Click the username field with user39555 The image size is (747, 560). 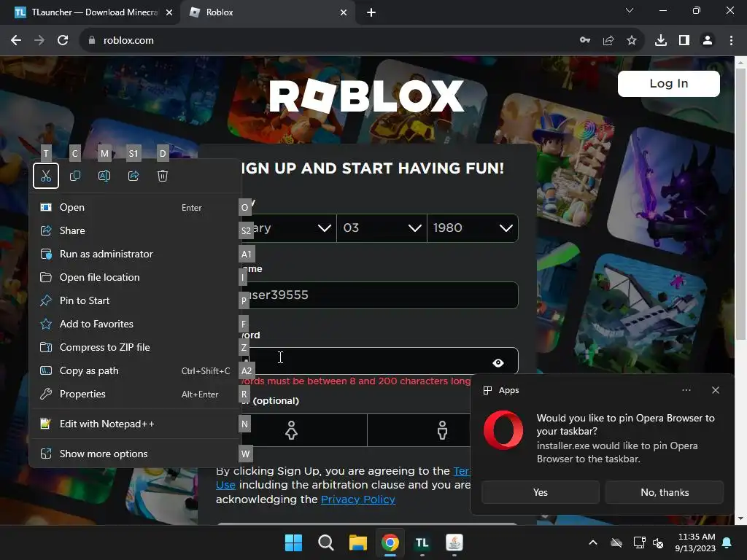[x=379, y=295]
